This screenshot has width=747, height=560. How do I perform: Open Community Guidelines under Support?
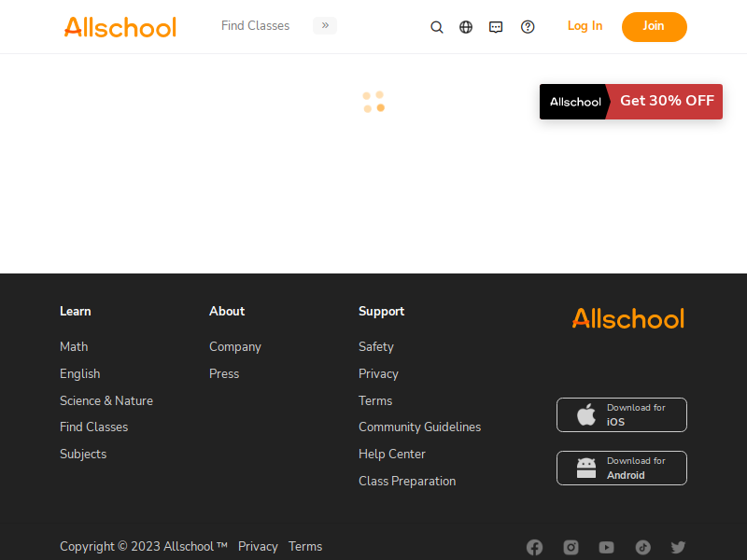click(x=419, y=427)
